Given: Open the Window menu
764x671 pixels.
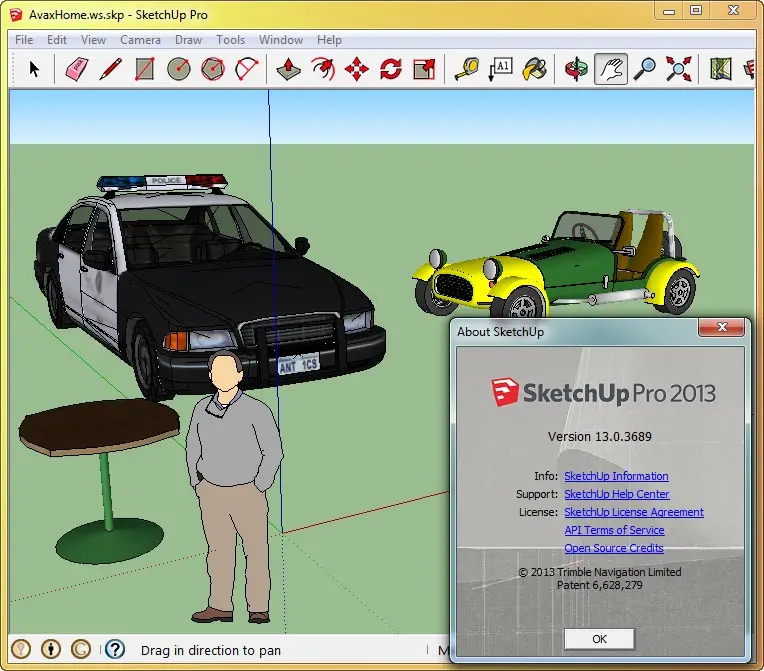Looking at the screenshot, I should point(281,40).
